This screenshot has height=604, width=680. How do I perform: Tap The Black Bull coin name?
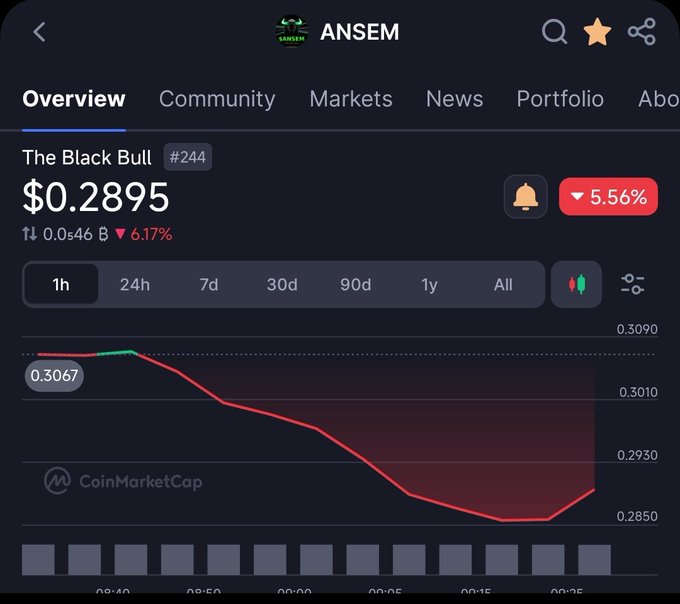point(87,157)
